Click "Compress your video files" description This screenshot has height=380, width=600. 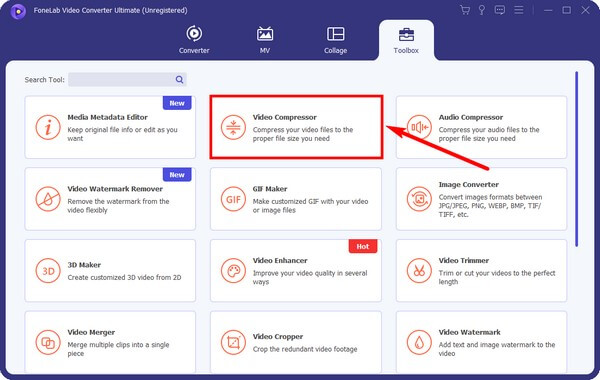[x=303, y=134]
